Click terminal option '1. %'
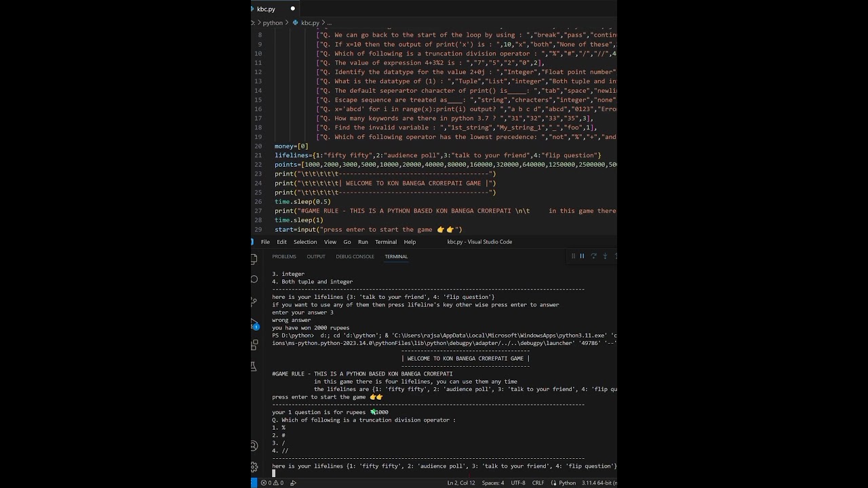 tap(279, 428)
